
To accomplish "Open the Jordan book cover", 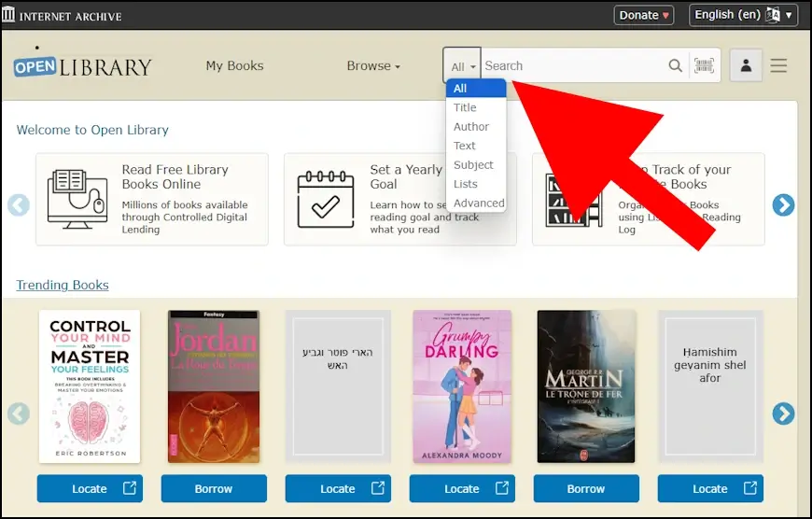I will pyautogui.click(x=214, y=386).
